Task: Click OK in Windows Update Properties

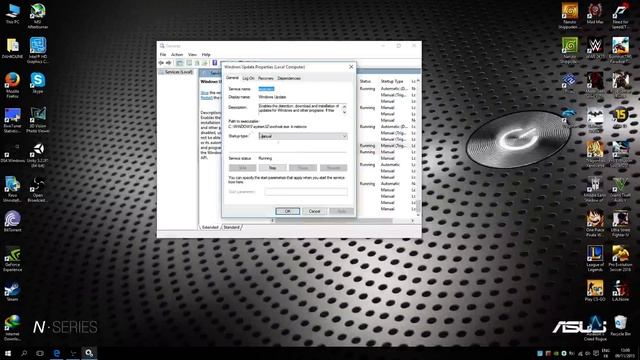Action: pyautogui.click(x=287, y=211)
